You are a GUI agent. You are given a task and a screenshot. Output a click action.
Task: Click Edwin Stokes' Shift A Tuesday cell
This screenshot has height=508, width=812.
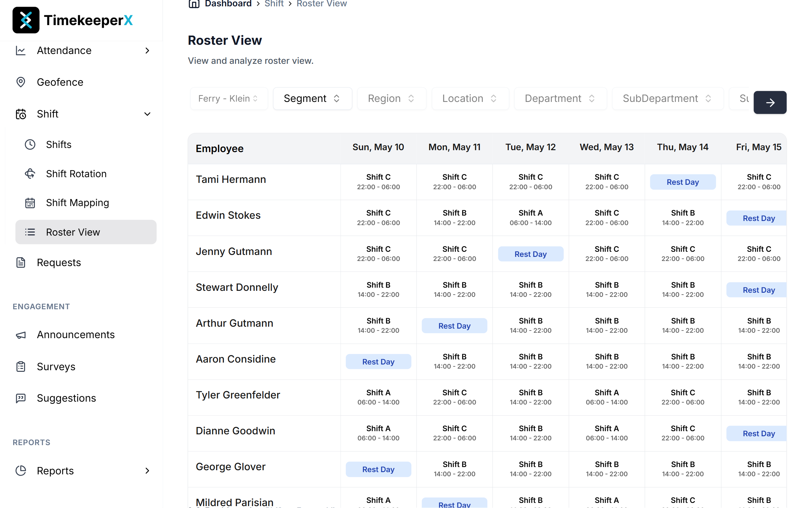tap(530, 218)
